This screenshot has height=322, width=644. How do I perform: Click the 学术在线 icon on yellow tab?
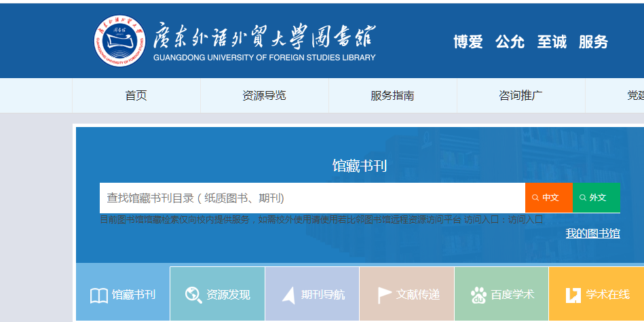pos(573,295)
